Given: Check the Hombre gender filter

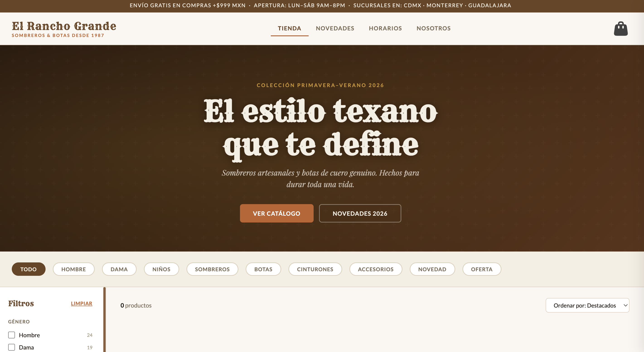Looking at the screenshot, I should [12, 335].
